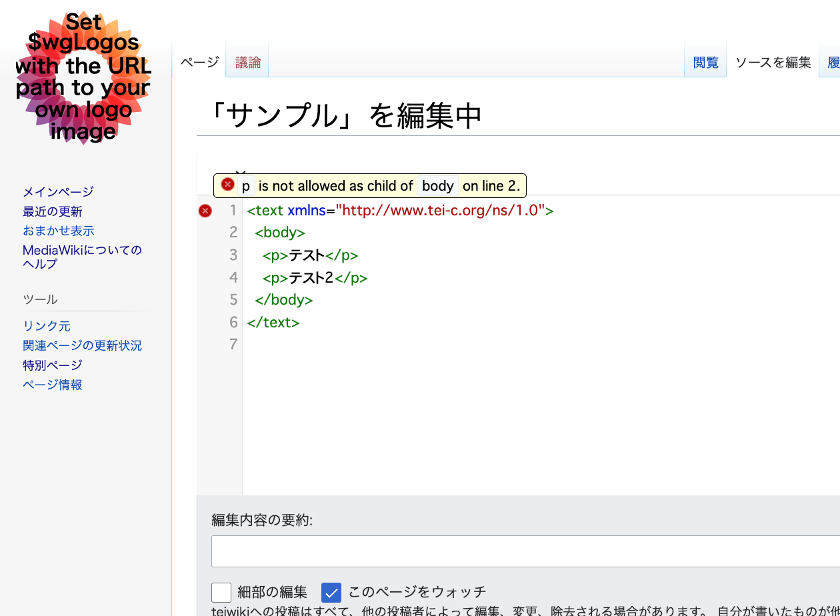
Task: Toggle the 細部の編集 checkbox
Action: (x=221, y=592)
